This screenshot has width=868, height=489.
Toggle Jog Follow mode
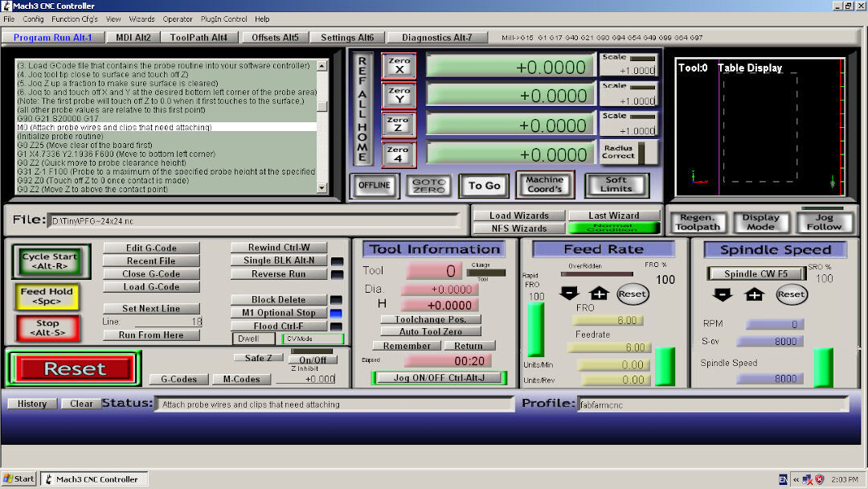click(x=823, y=222)
